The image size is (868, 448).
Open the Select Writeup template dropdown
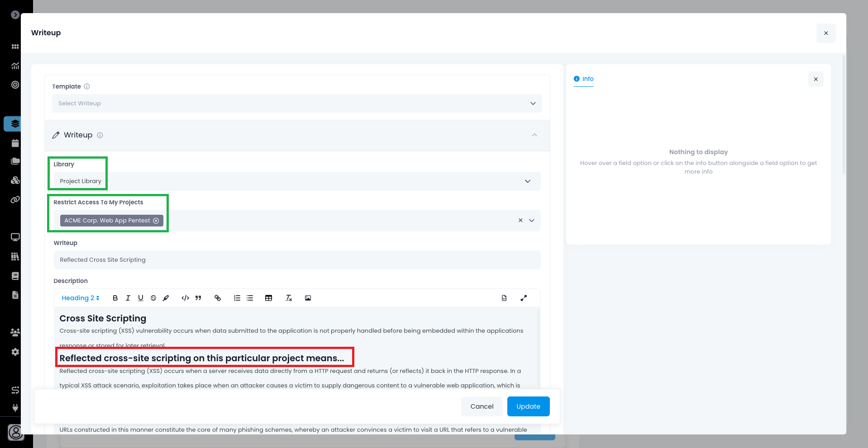click(297, 104)
